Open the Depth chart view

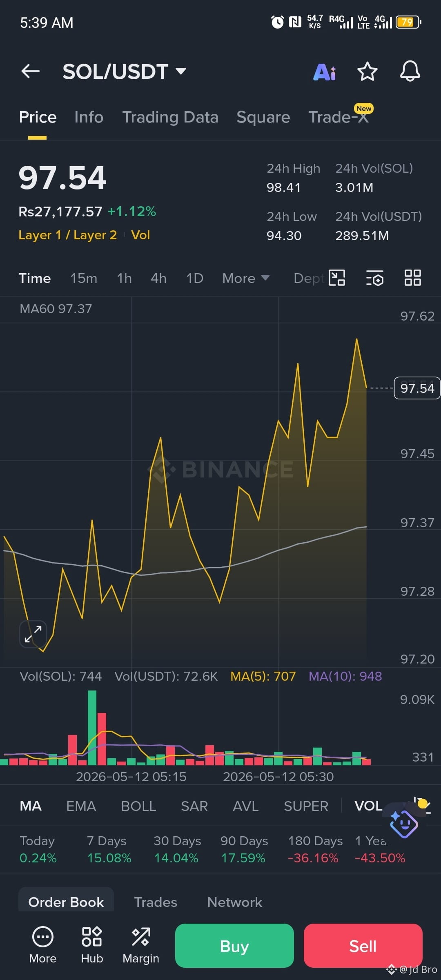click(309, 278)
